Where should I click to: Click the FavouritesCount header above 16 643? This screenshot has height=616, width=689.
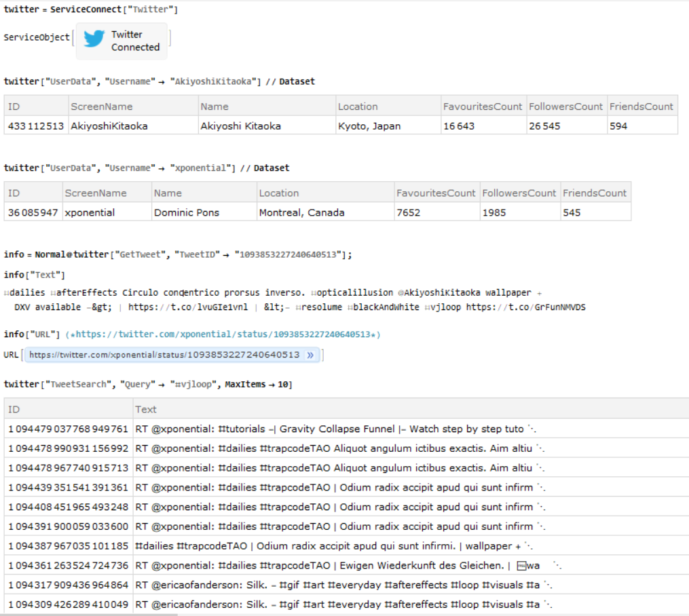[483, 107]
